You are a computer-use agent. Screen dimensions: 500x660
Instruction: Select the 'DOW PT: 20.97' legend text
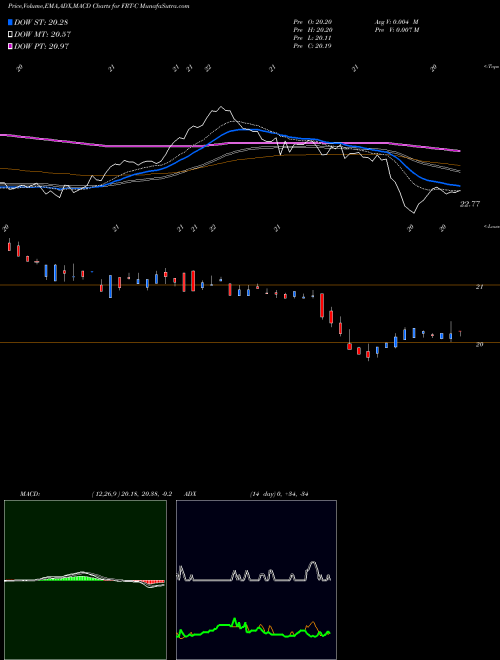click(42, 46)
